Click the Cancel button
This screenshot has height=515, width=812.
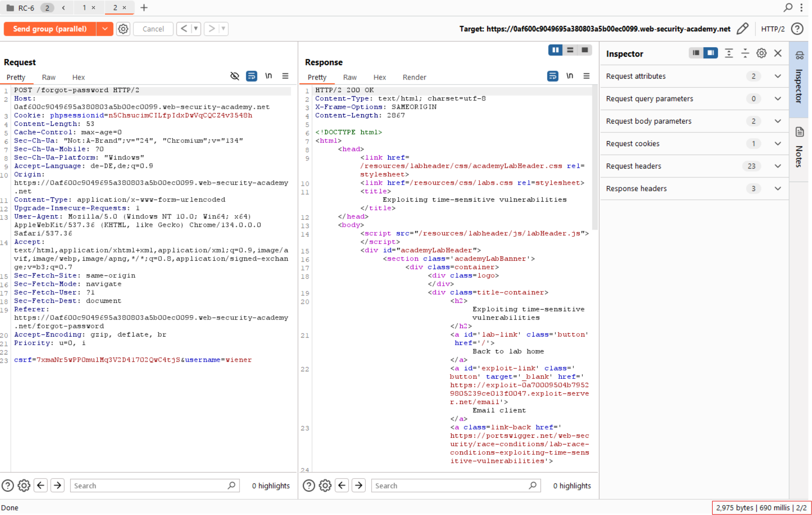[153, 29]
